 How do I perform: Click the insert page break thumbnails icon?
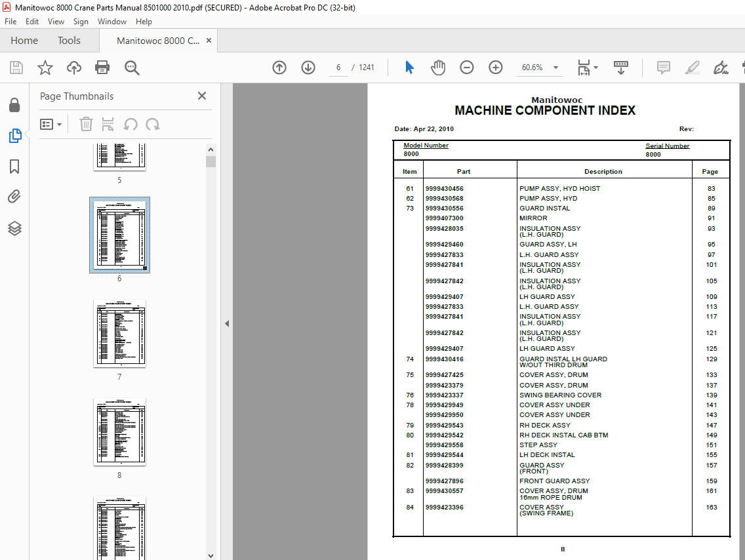tap(108, 125)
